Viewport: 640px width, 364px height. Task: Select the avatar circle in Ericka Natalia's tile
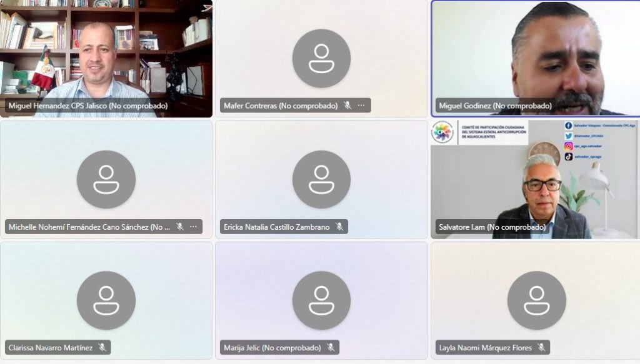point(321,179)
